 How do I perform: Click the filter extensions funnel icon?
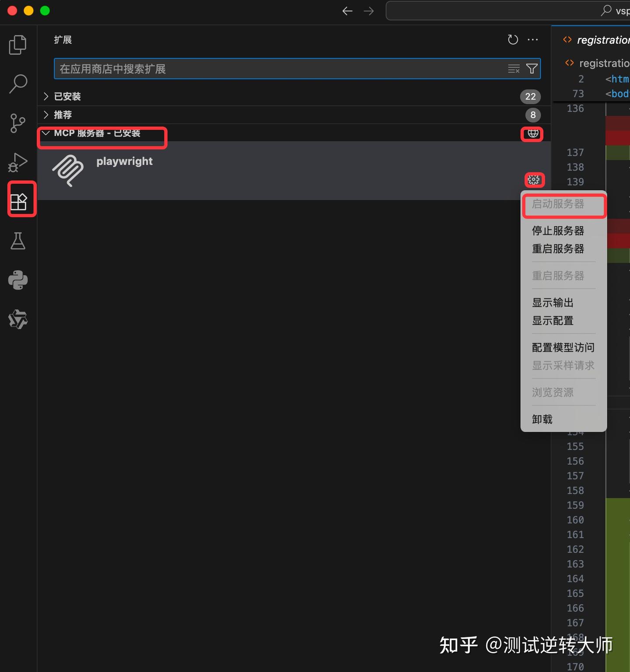click(x=532, y=68)
